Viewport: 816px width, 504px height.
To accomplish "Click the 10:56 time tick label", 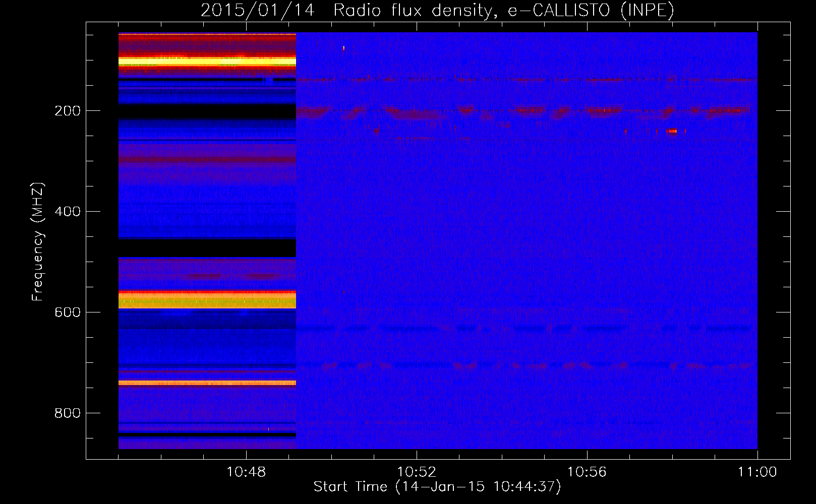I will click(x=587, y=472).
